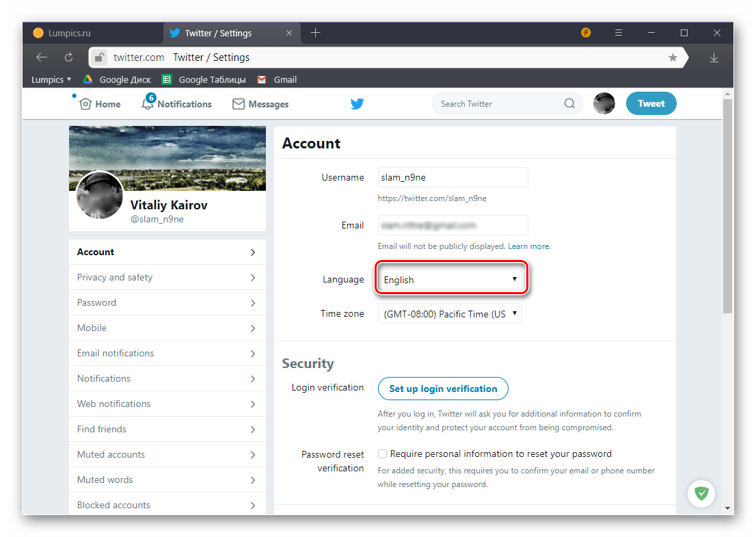Viewport: 756px width, 537px height.
Task: Open Notifications bell icon in header
Action: tap(148, 104)
